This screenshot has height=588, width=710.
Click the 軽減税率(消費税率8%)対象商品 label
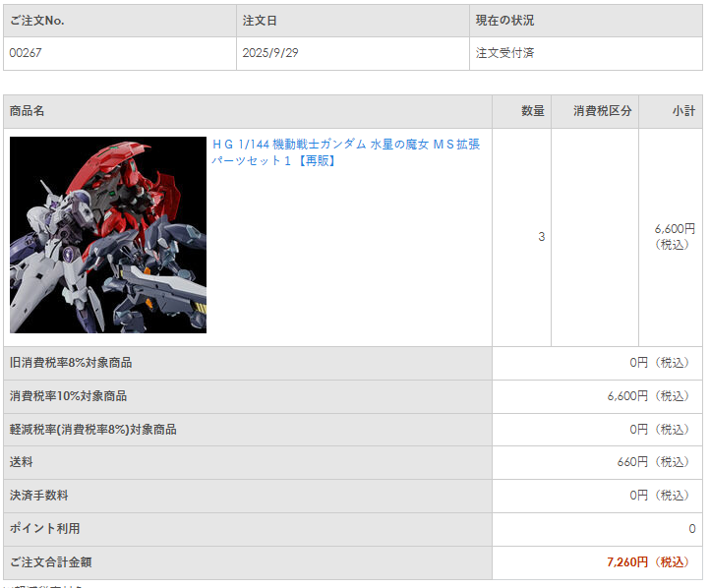93,430
